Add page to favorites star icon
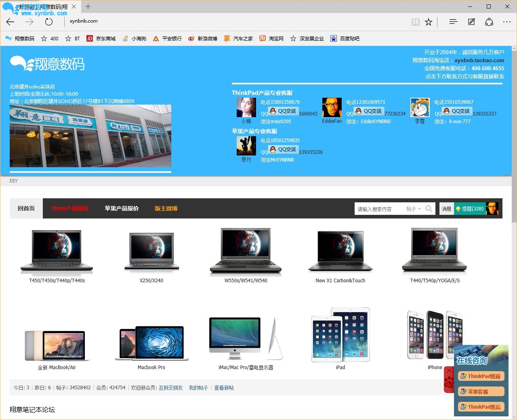The width and height of the screenshot is (517, 420). (429, 22)
